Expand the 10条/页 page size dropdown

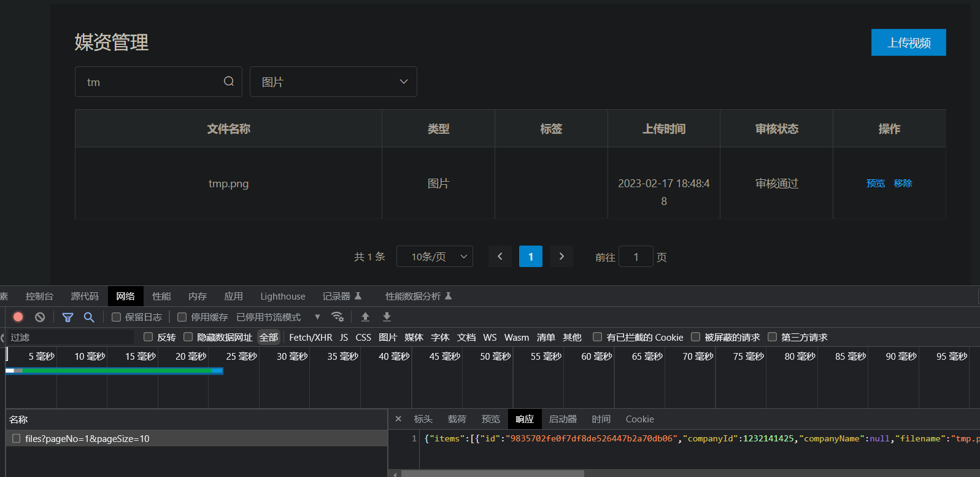point(434,257)
